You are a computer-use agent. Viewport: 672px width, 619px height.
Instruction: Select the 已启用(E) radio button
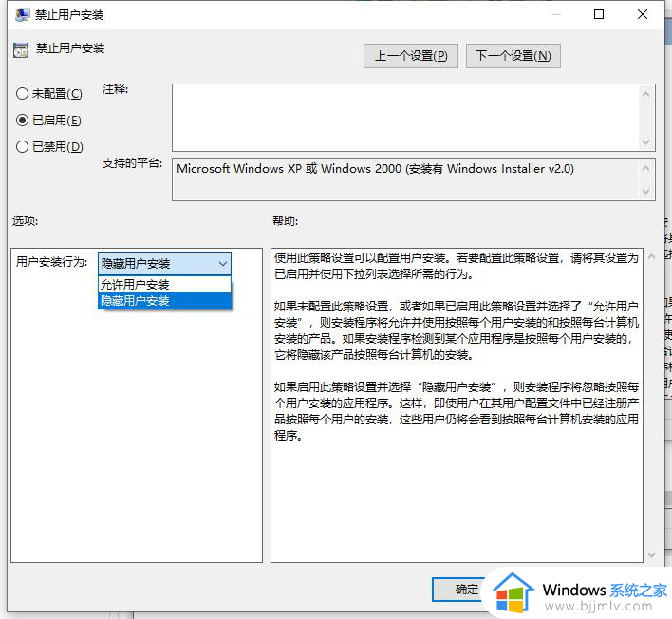click(x=23, y=121)
